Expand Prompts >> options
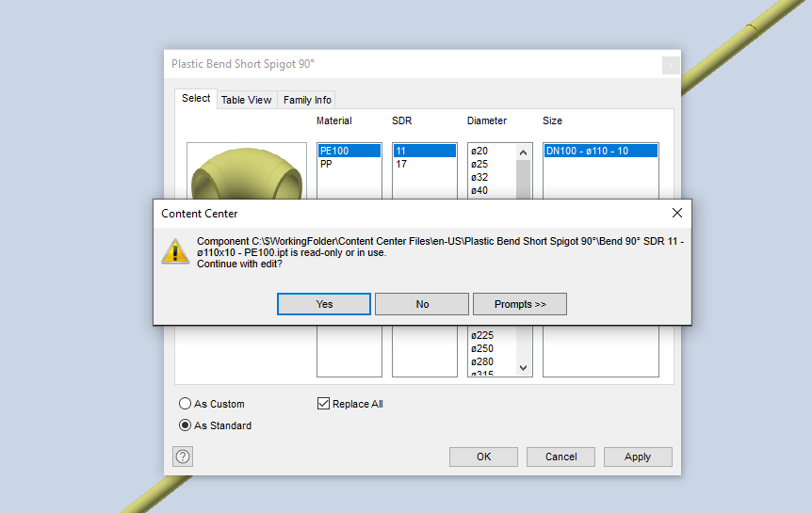 coord(519,304)
